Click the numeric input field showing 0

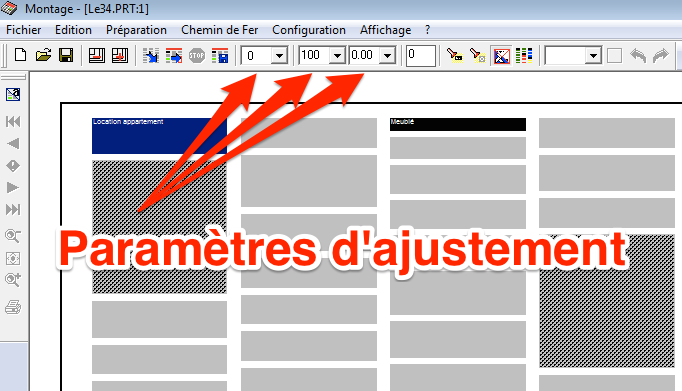pyautogui.click(x=421, y=56)
